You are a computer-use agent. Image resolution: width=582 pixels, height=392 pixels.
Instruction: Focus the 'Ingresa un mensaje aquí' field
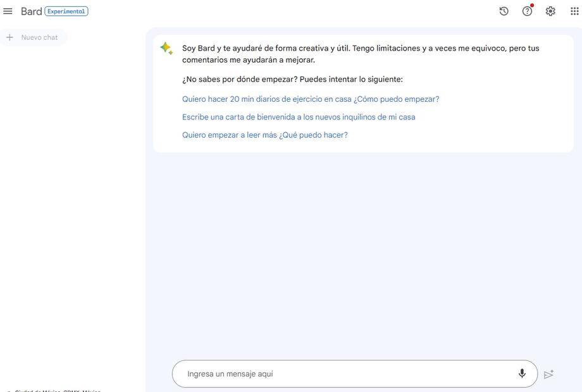point(348,374)
